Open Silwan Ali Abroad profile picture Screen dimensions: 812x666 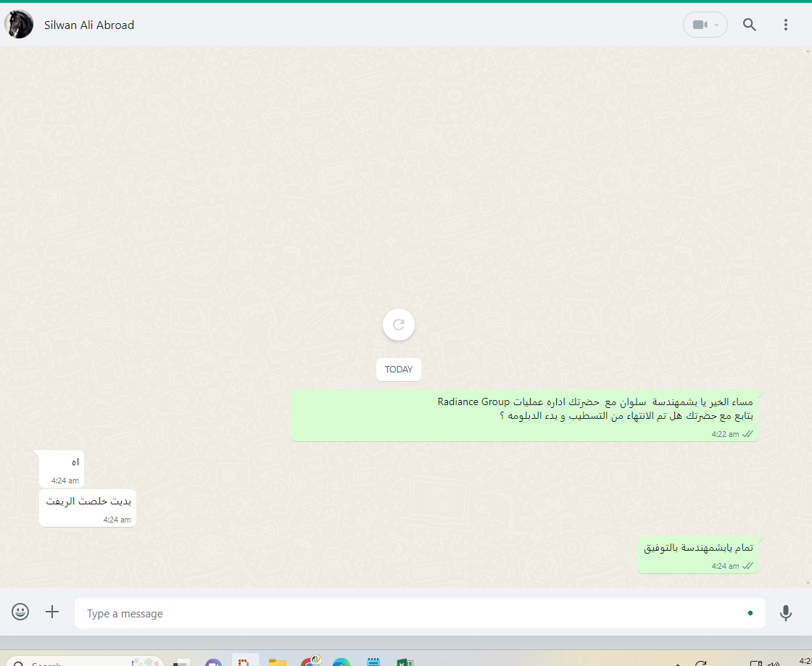[x=19, y=25]
